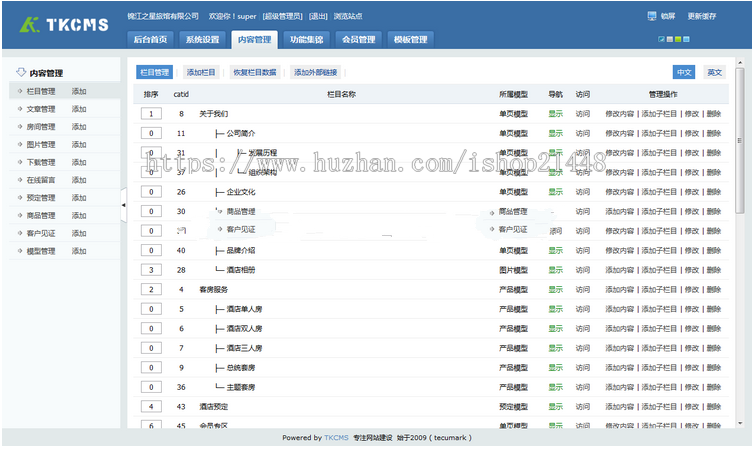Screen dimensions: 752x450
Task: Open the 后台首页 tab
Action: click(x=150, y=39)
